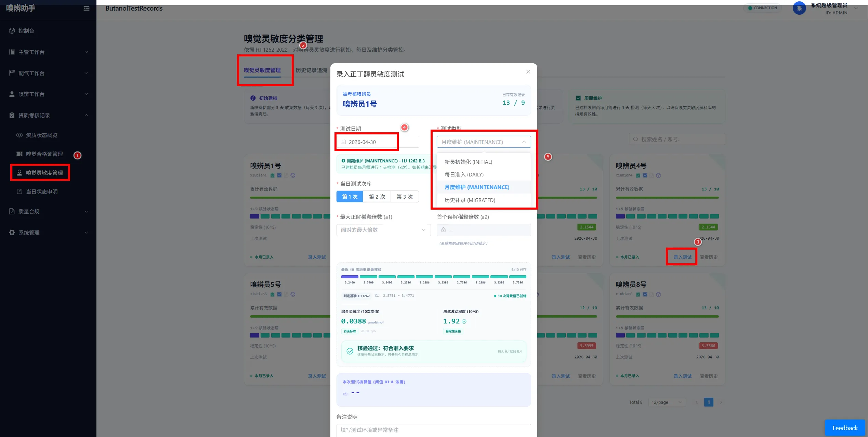
Task: Click the 质量合规 document icon
Action: tap(12, 211)
